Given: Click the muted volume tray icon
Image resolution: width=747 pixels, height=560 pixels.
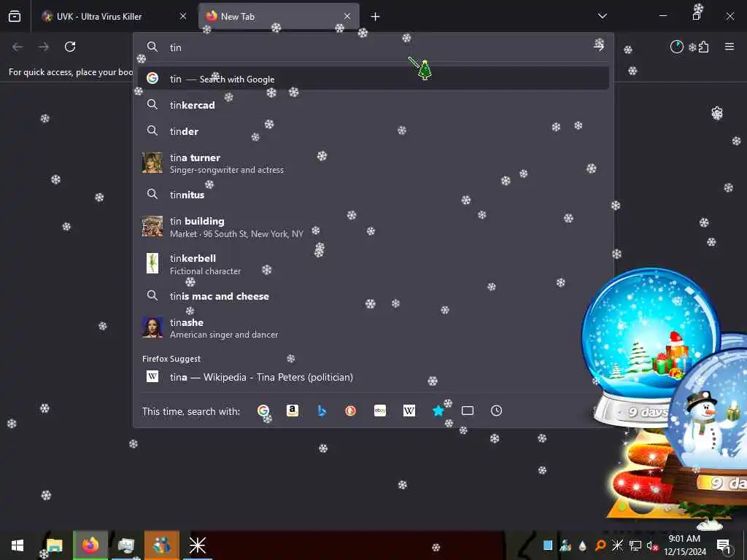Looking at the screenshot, I should point(651,545).
